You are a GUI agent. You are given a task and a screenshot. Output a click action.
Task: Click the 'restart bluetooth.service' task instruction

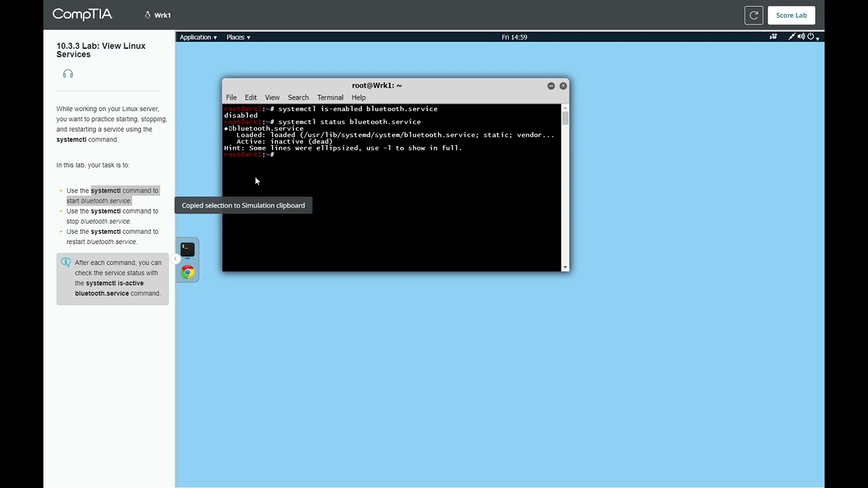[x=113, y=237]
